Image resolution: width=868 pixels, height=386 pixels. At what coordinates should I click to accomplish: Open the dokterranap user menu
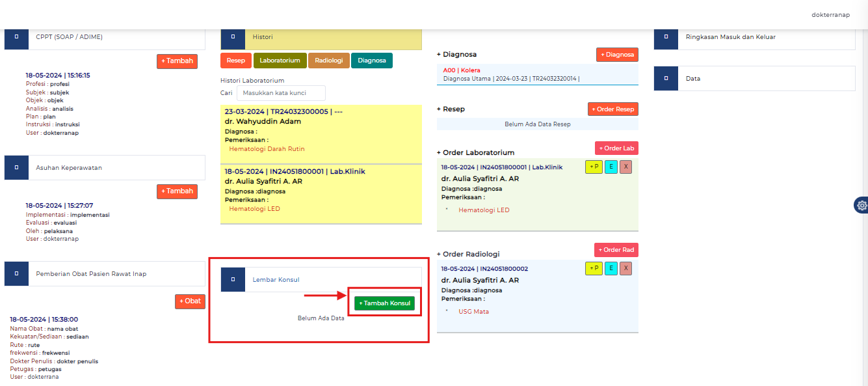pyautogui.click(x=830, y=15)
